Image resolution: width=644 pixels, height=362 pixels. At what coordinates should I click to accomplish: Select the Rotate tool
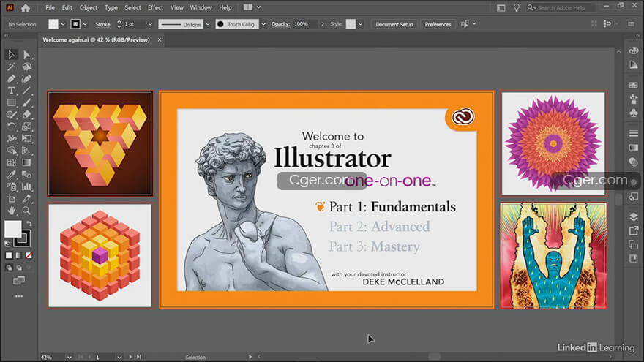12,127
